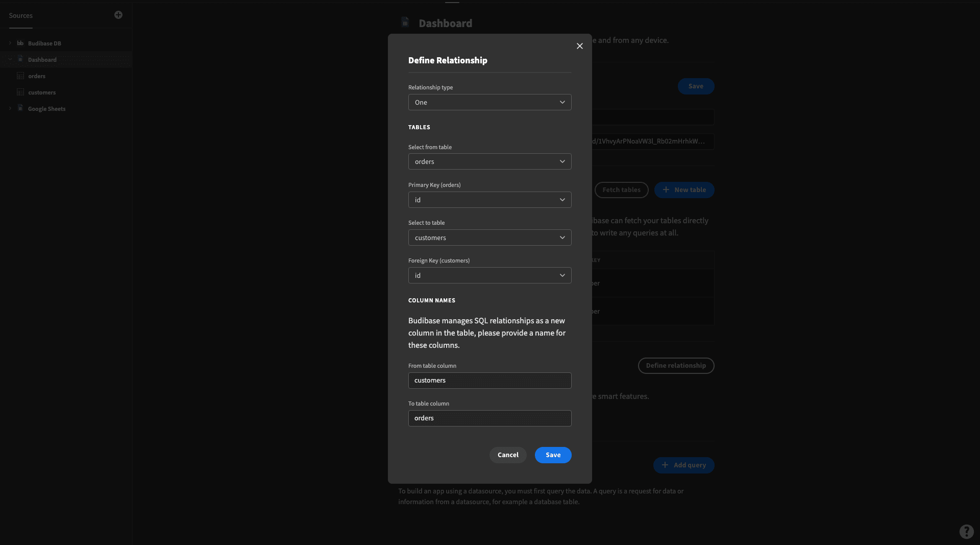Click the To table column input
This screenshot has width=980, height=545.
click(x=489, y=418)
